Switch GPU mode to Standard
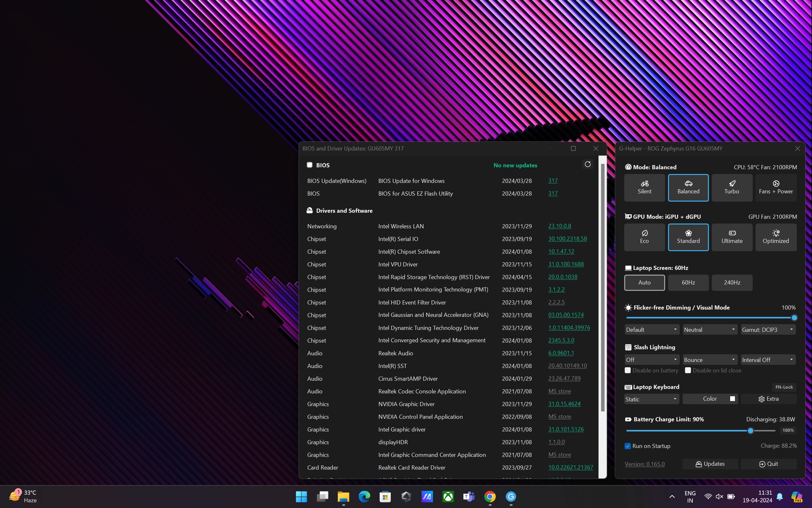The width and height of the screenshot is (812, 508). [x=688, y=237]
